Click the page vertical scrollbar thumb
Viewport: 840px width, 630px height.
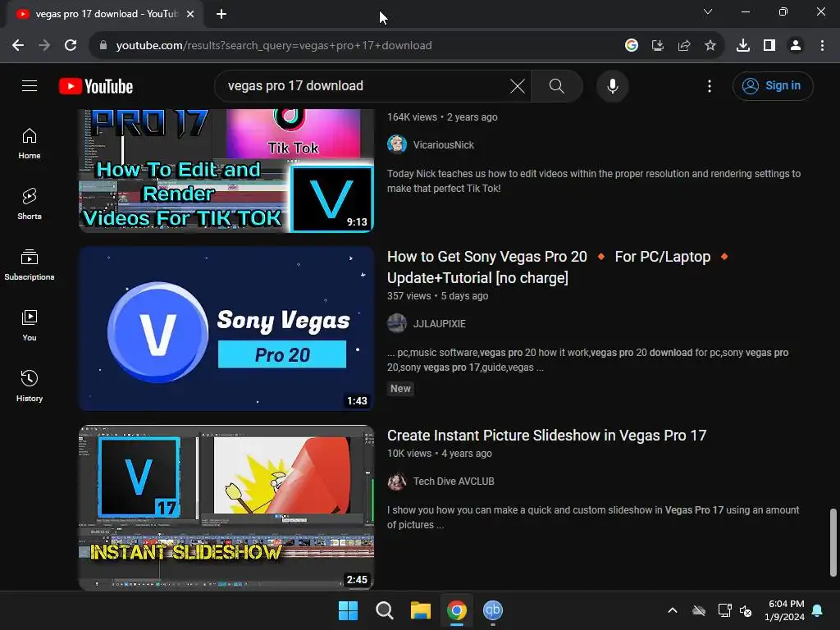[833, 542]
